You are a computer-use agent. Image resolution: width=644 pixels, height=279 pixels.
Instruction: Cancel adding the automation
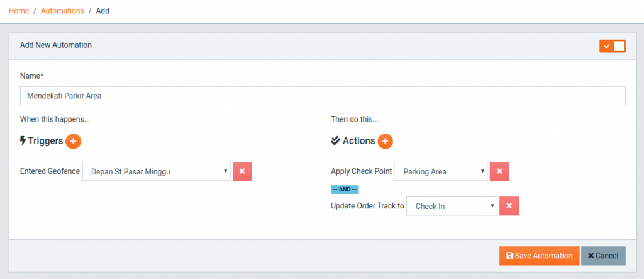pyautogui.click(x=603, y=256)
